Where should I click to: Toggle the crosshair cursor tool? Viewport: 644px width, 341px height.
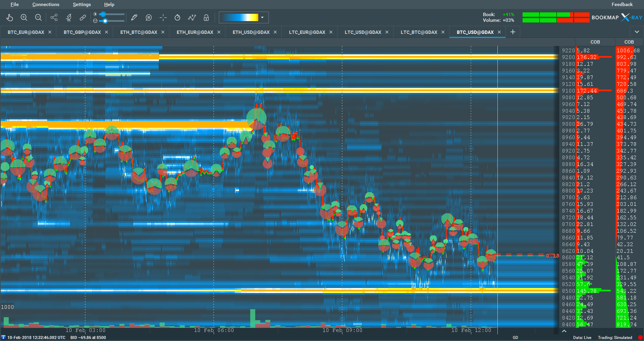tap(163, 17)
